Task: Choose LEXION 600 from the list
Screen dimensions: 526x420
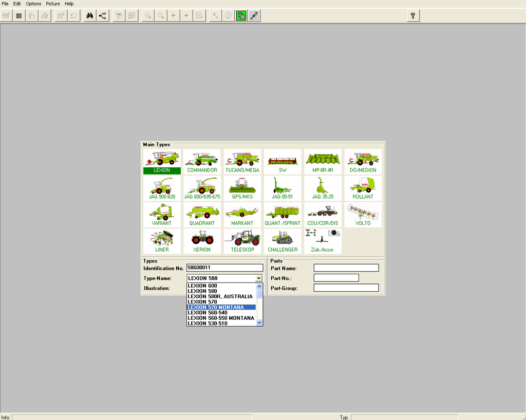Action: coord(221,286)
